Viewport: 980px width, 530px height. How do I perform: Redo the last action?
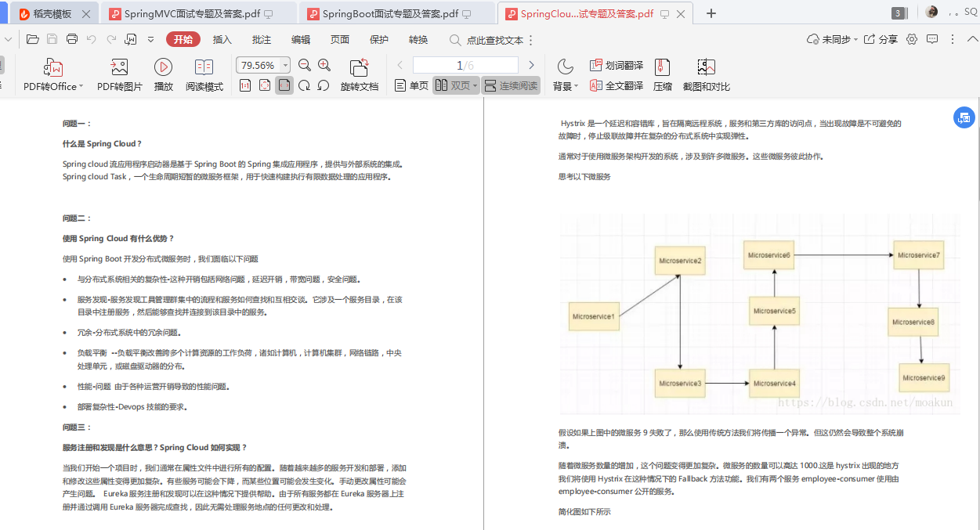coord(111,39)
